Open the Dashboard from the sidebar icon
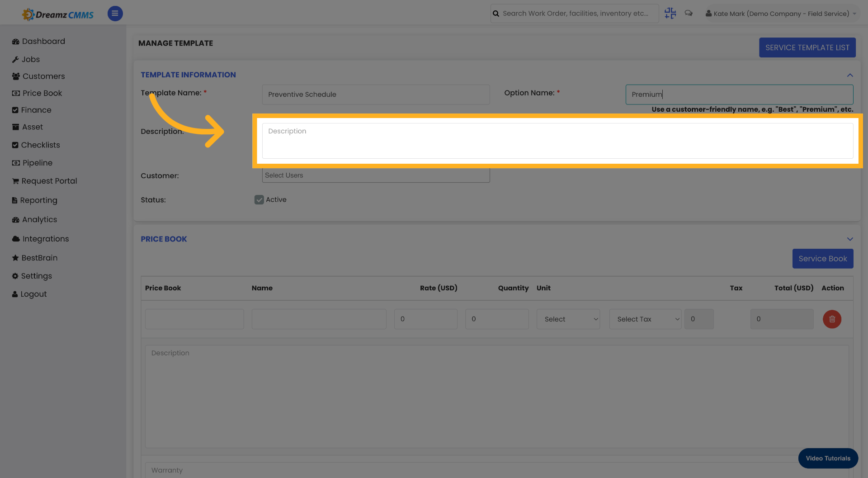This screenshot has height=478, width=868. coord(15,41)
